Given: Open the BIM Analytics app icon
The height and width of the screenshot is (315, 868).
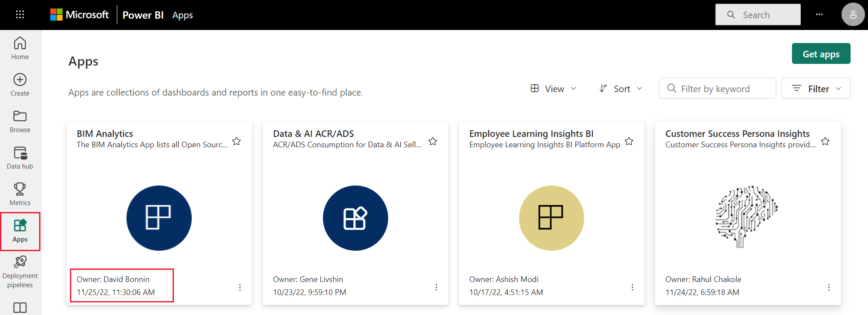Looking at the screenshot, I should tap(159, 218).
